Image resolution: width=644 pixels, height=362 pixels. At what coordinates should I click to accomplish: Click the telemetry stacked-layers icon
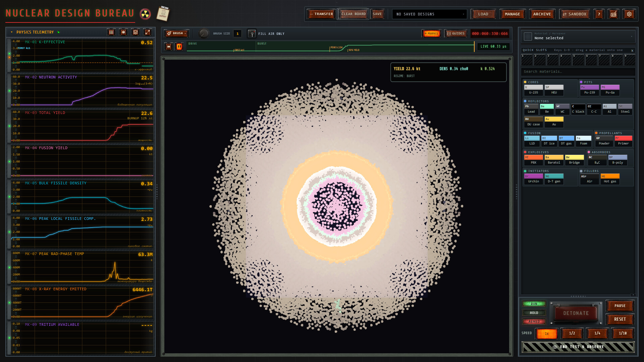coord(136,32)
